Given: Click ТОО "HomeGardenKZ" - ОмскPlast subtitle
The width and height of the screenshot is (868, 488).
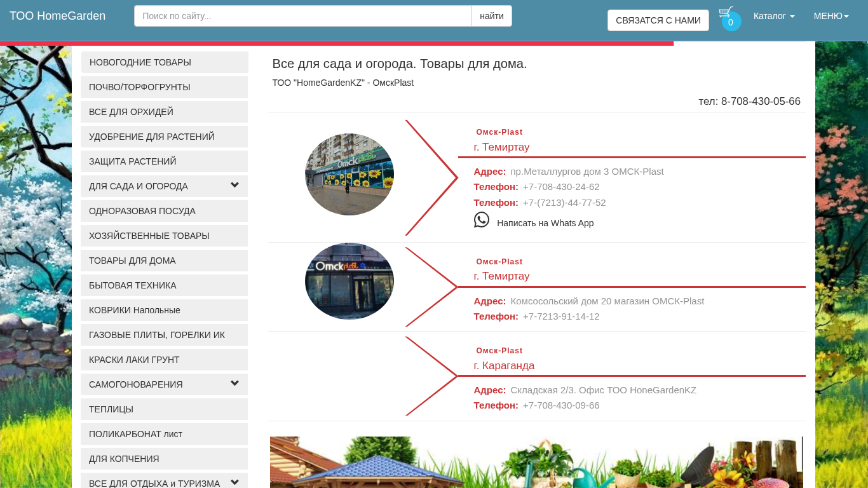Looking at the screenshot, I should 343,83.
